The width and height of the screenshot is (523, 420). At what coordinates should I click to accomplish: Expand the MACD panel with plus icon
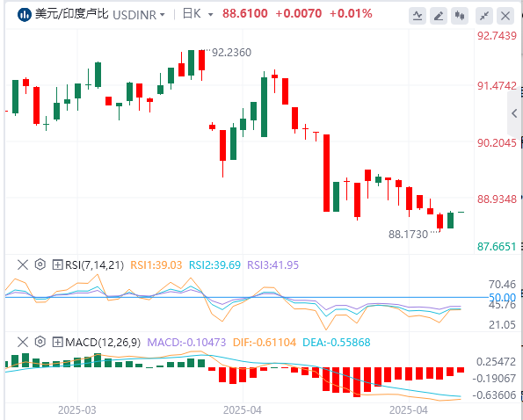tap(58, 343)
